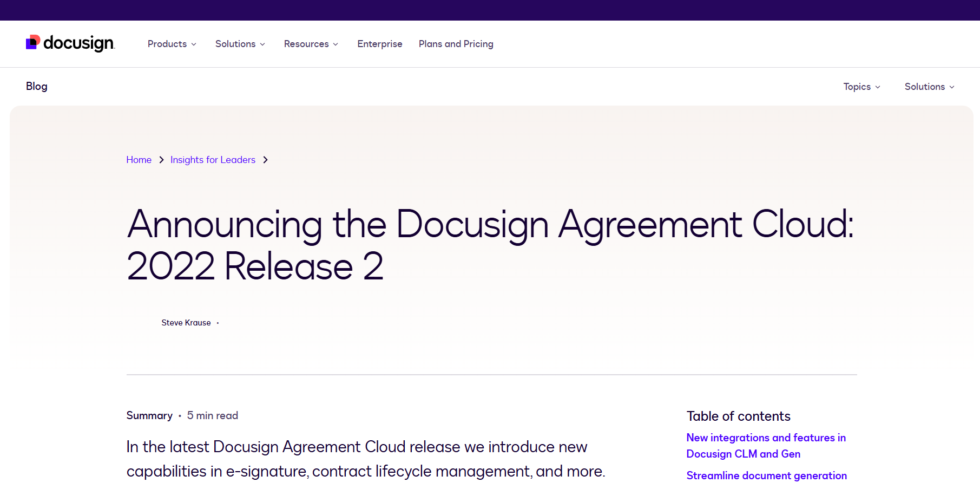Click author name Steve Krause
The width and height of the screenshot is (980, 502).
(186, 322)
